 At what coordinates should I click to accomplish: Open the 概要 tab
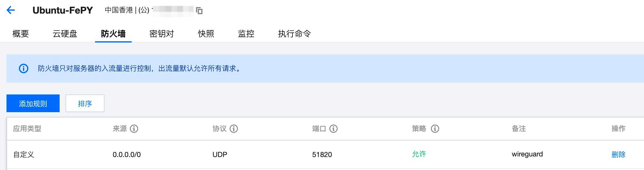coord(21,34)
